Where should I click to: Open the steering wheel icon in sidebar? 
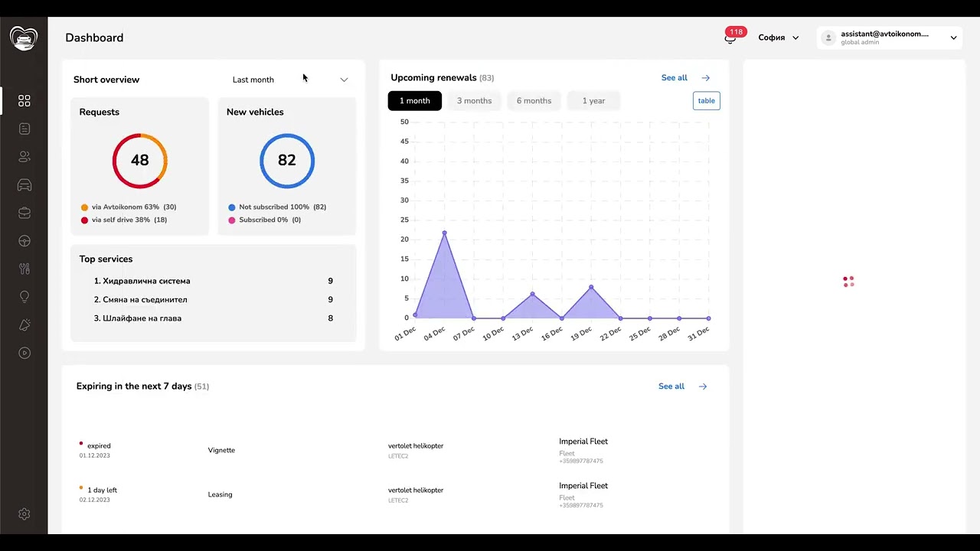point(24,241)
